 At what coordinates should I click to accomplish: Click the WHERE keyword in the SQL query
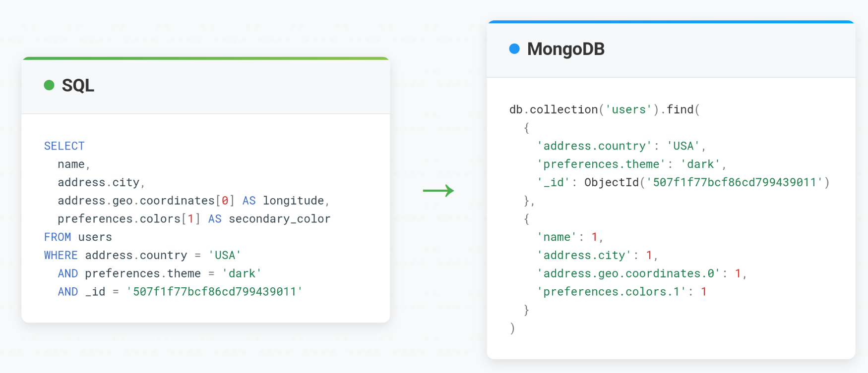click(61, 256)
